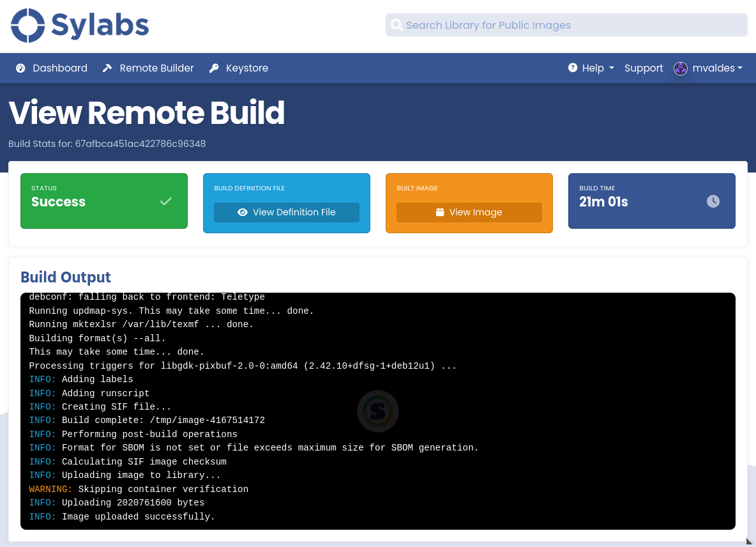This screenshot has height=547, width=756.
Task: Click the build time clock icon
Action: 713,201
